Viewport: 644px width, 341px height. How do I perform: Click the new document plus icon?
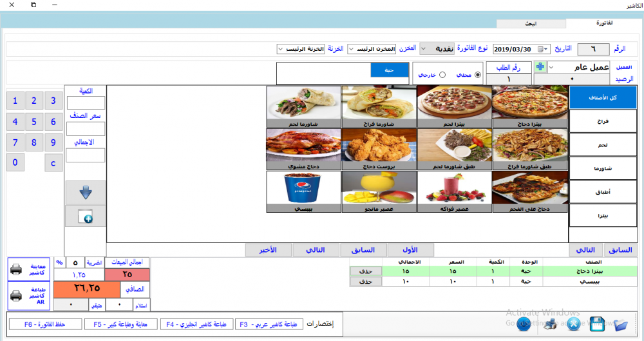click(86, 217)
